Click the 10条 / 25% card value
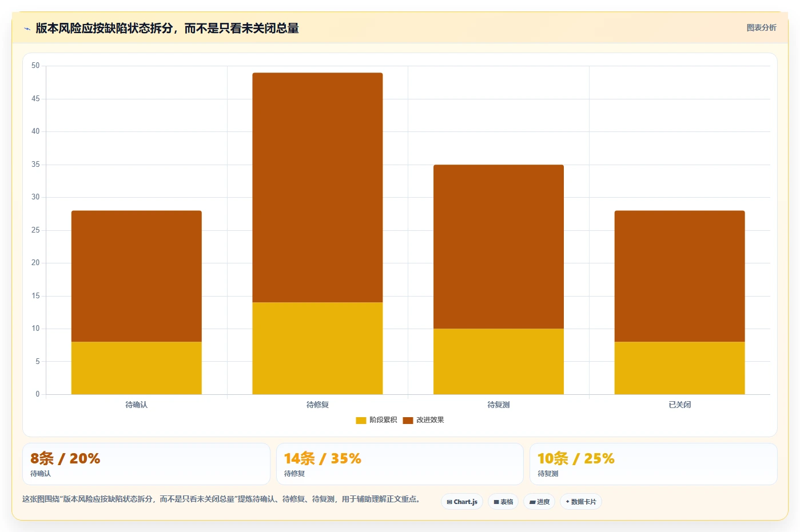 pyautogui.click(x=576, y=458)
